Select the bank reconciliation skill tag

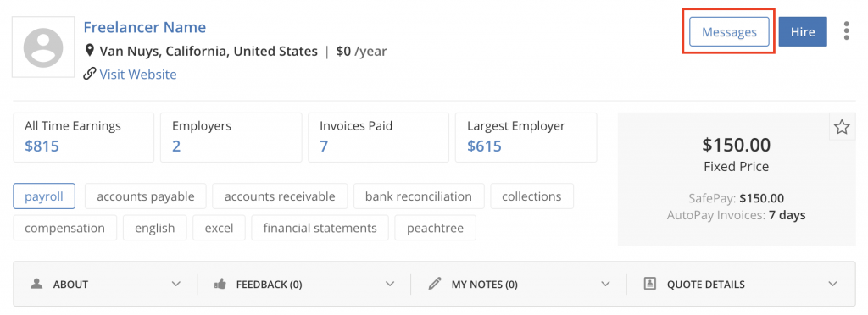[x=419, y=196]
